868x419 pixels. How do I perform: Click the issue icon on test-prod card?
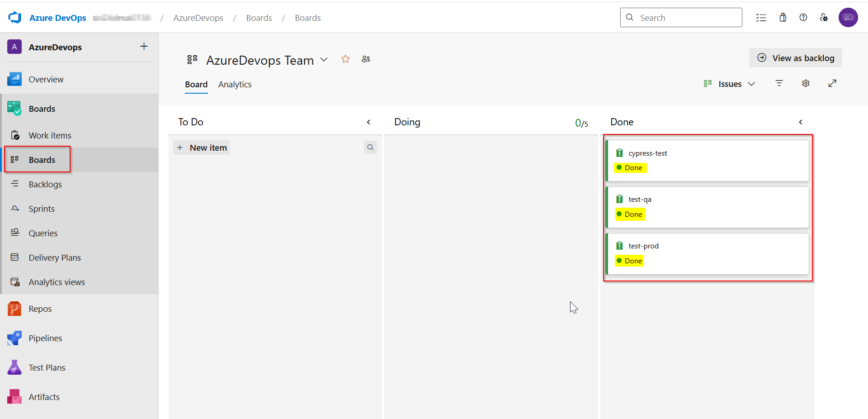(x=619, y=246)
